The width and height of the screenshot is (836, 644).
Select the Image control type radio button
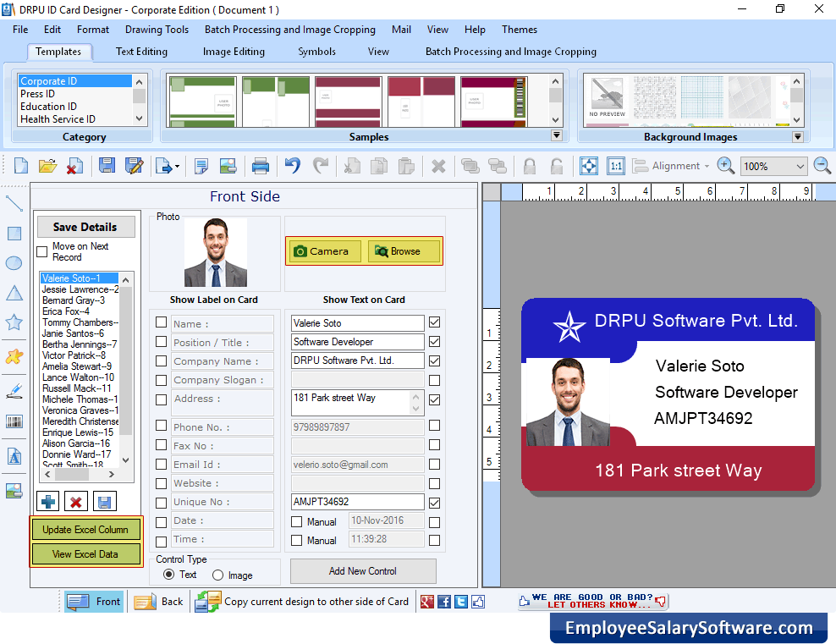[219, 574]
